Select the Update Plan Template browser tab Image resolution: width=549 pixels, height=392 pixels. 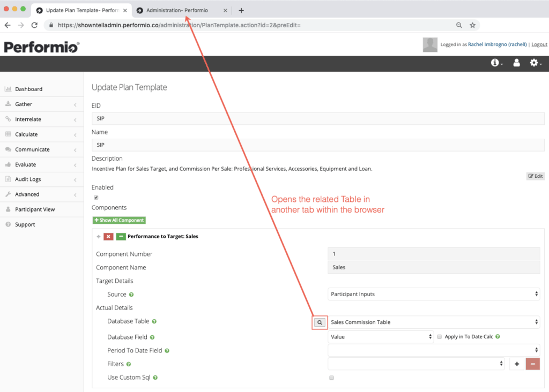83,11
